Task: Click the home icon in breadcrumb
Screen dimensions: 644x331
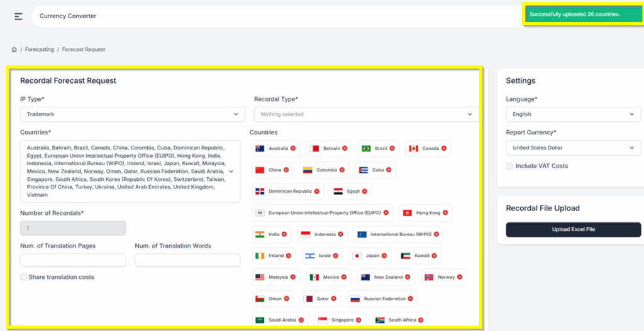Action: coord(14,49)
